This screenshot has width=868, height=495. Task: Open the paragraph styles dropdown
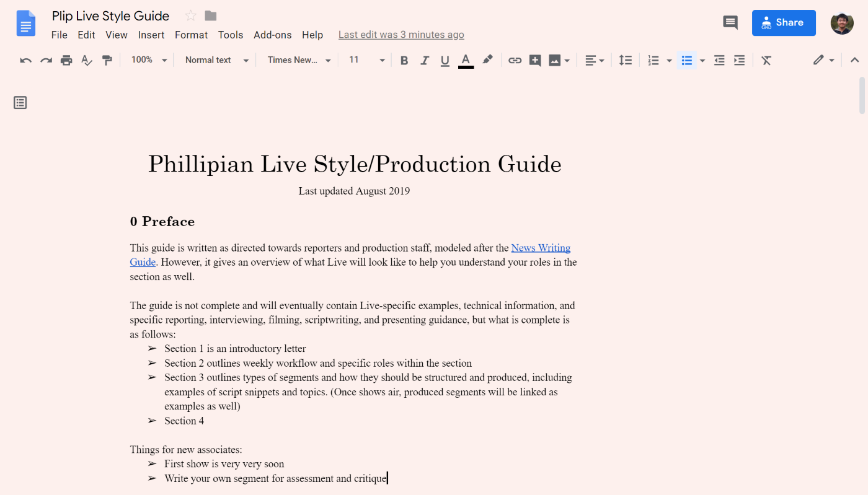[215, 59]
